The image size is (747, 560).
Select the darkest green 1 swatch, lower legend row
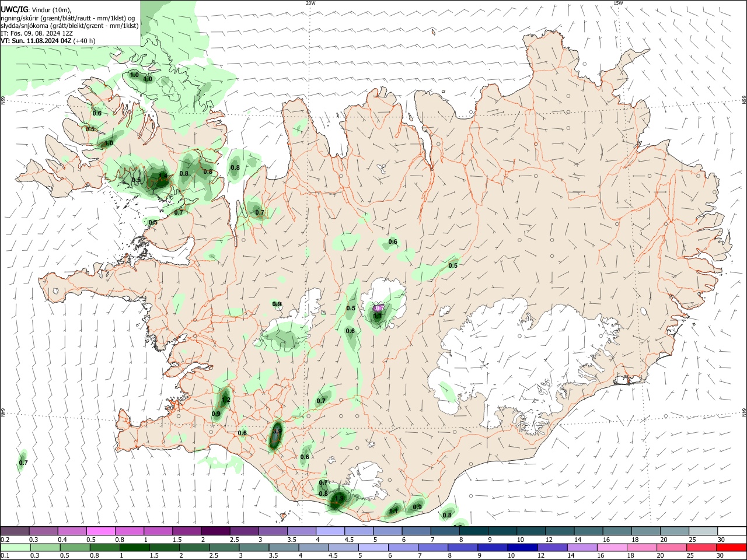click(x=134, y=547)
